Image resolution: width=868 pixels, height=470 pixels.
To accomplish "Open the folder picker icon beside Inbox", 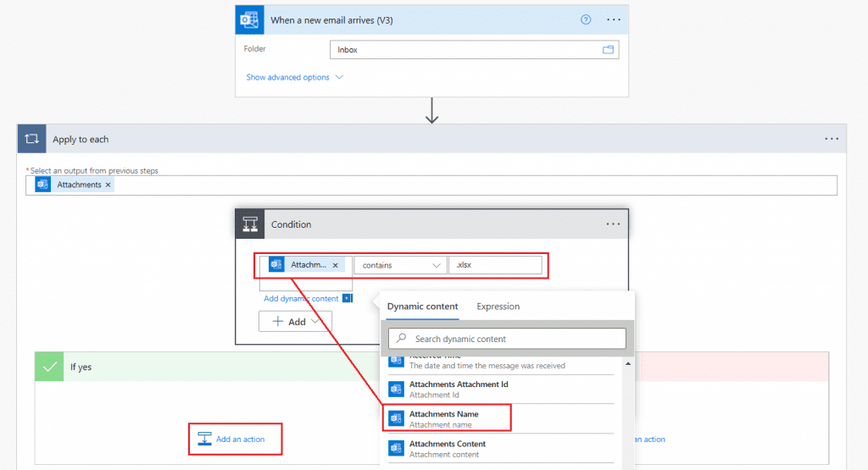I will (608, 50).
